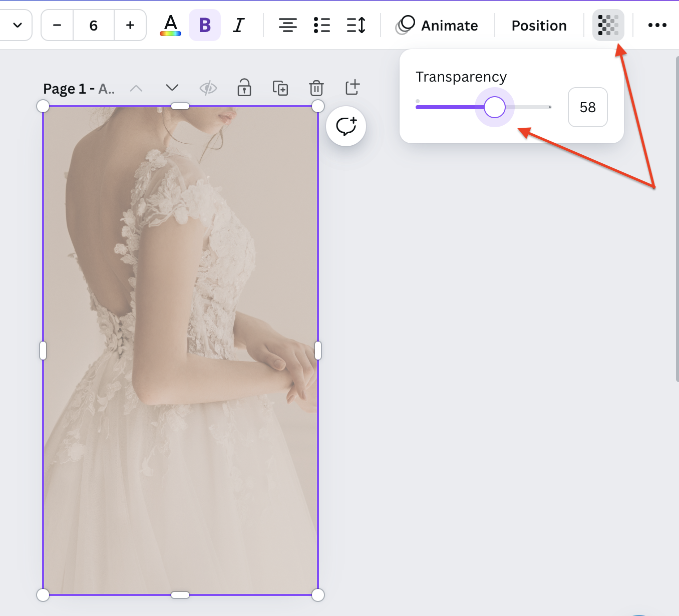This screenshot has height=616, width=679.
Task: Move page down using the down chevron
Action: coord(172,88)
